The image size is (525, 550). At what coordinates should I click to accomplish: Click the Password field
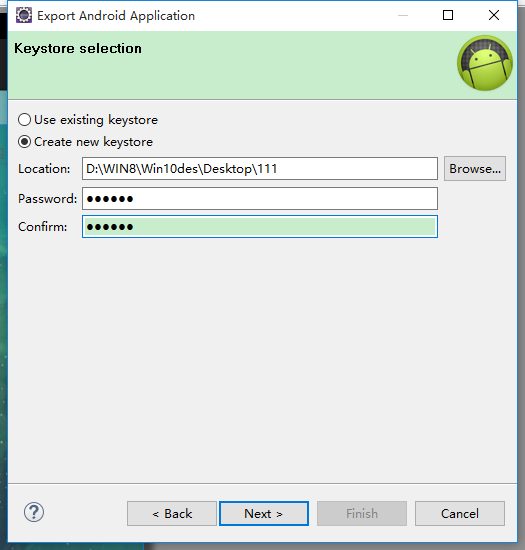(x=260, y=199)
